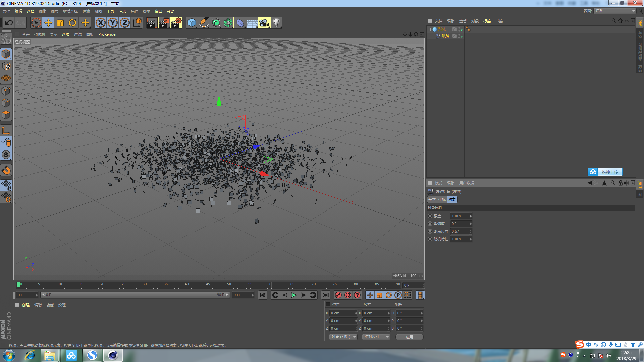Open the Cinema 4D taskbar icon
This screenshot has width=644, height=362.
click(113, 355)
